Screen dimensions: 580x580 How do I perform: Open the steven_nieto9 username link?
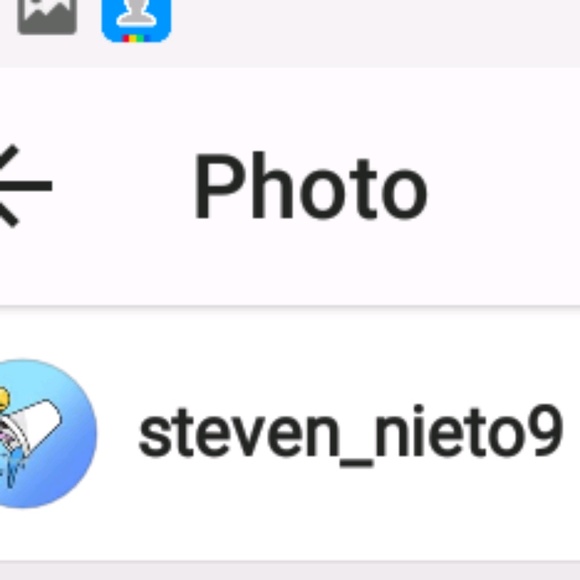coord(351,435)
